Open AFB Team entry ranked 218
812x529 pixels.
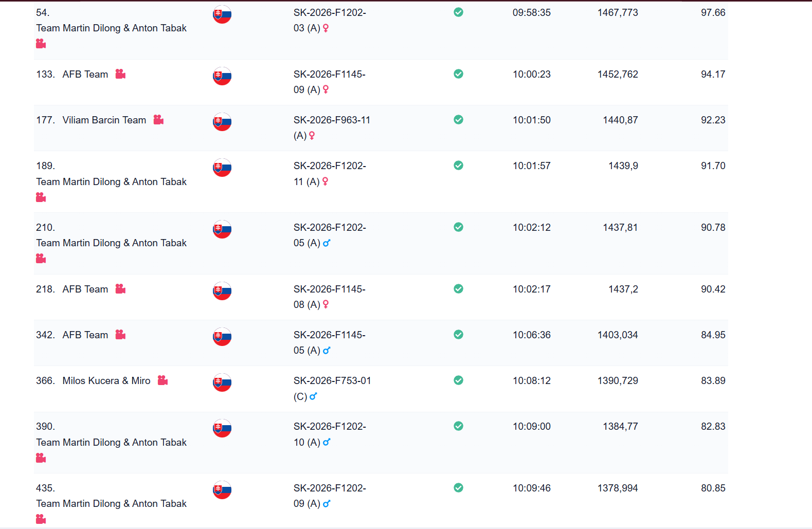point(85,289)
